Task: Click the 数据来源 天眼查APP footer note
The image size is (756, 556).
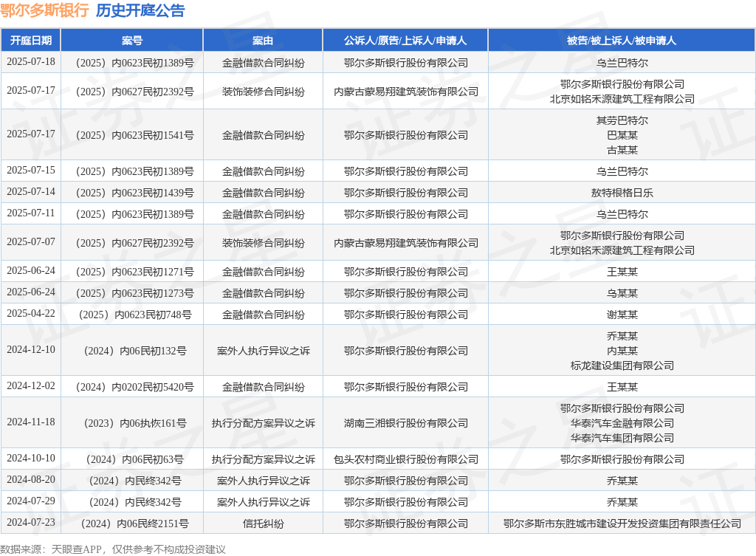Action: (113, 549)
